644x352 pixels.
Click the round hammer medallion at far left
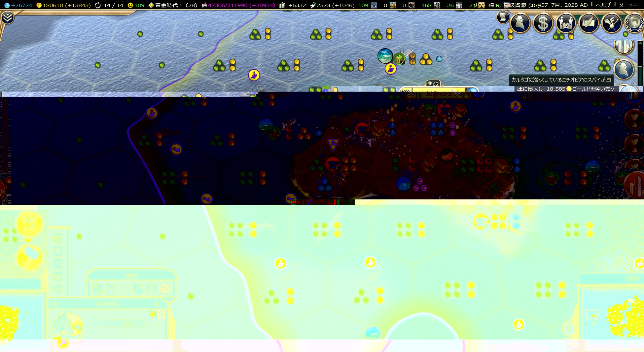point(29,257)
